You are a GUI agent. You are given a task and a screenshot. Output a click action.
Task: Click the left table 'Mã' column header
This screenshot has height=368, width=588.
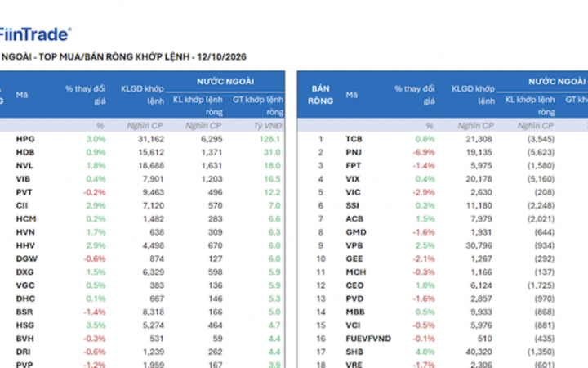tap(22, 95)
